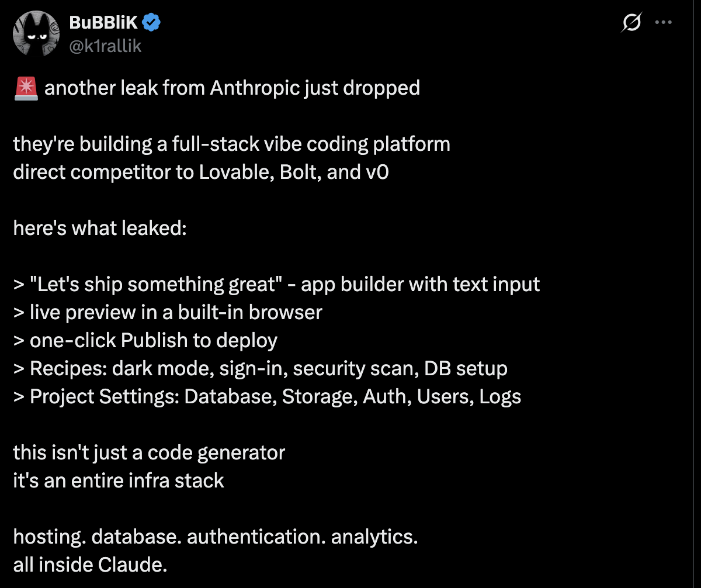
Task: Click the blue verified badge
Action: [x=153, y=23]
